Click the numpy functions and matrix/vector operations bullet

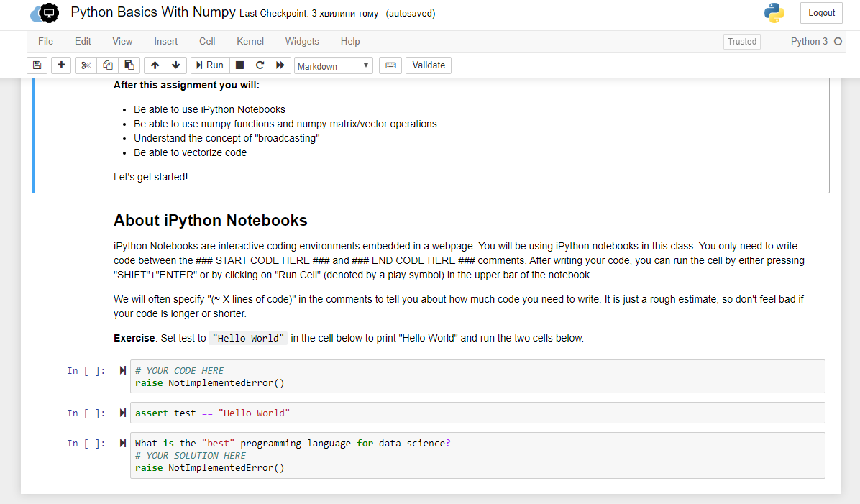[285, 124]
